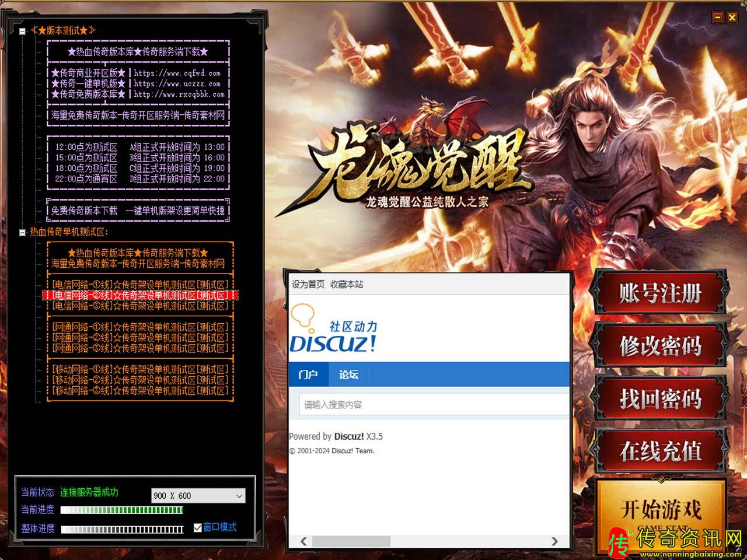This screenshot has width=747, height=560.
Task: Close the game launcher window
Action: [x=732, y=17]
